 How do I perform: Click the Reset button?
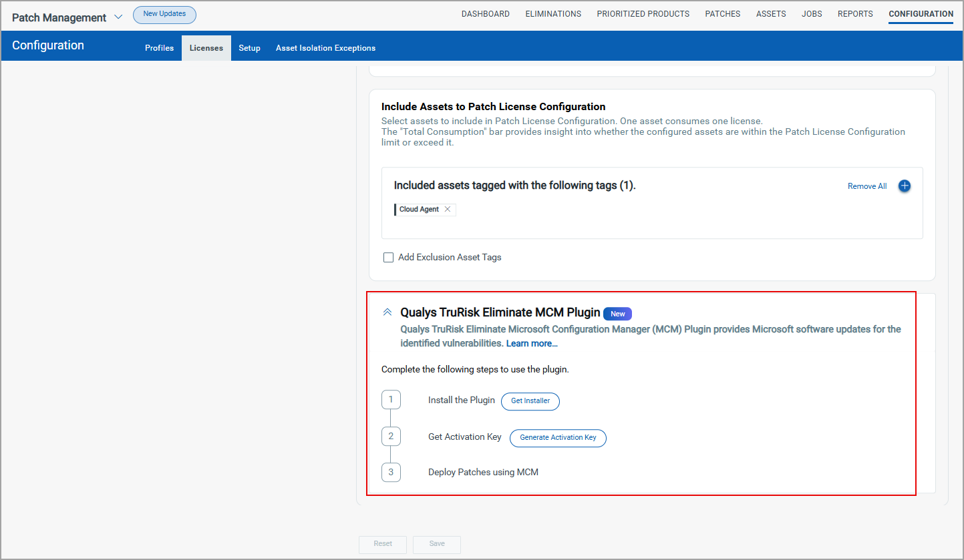(383, 544)
